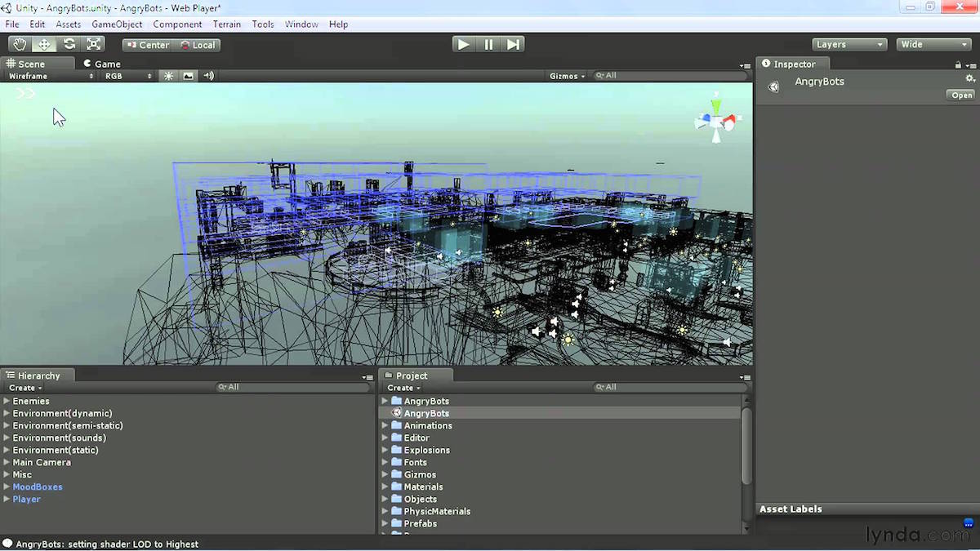Open the Assets menu

tap(69, 24)
